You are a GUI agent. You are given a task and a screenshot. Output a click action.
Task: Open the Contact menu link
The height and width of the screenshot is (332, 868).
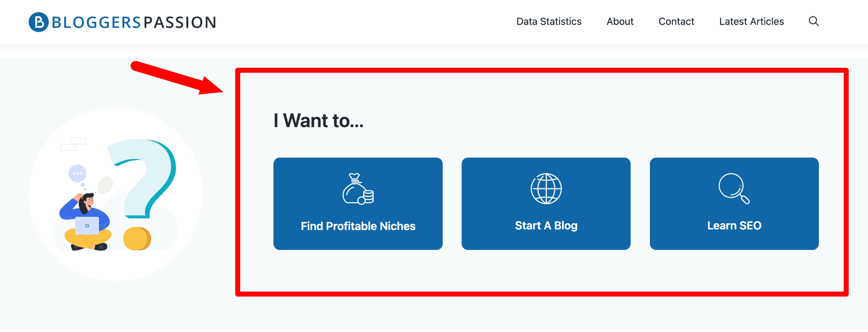[x=676, y=22]
